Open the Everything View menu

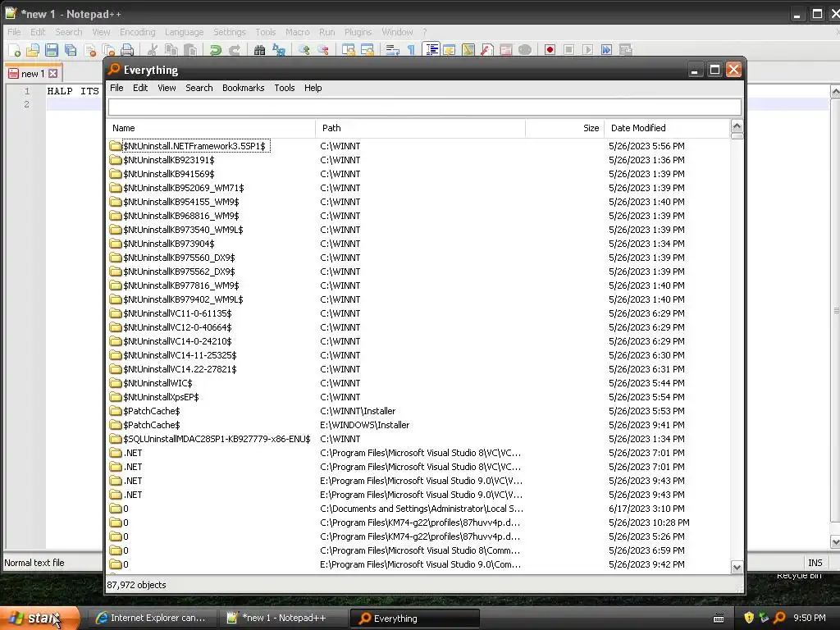coord(167,88)
